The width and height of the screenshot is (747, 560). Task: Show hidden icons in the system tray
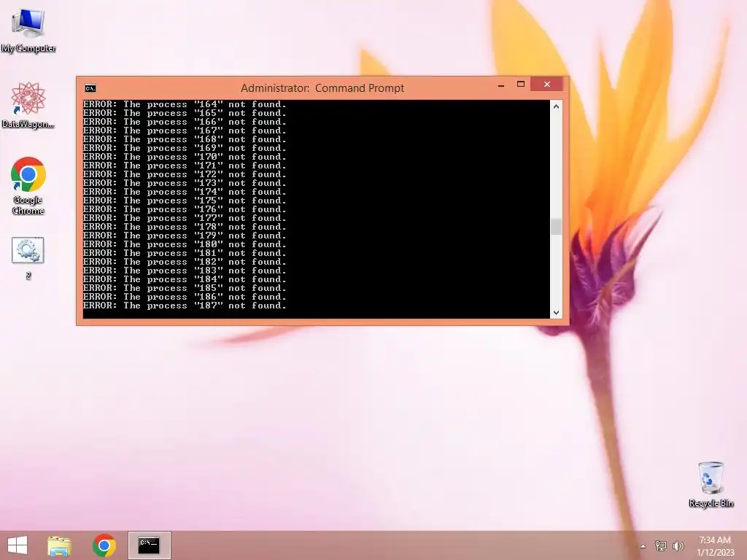click(643, 546)
